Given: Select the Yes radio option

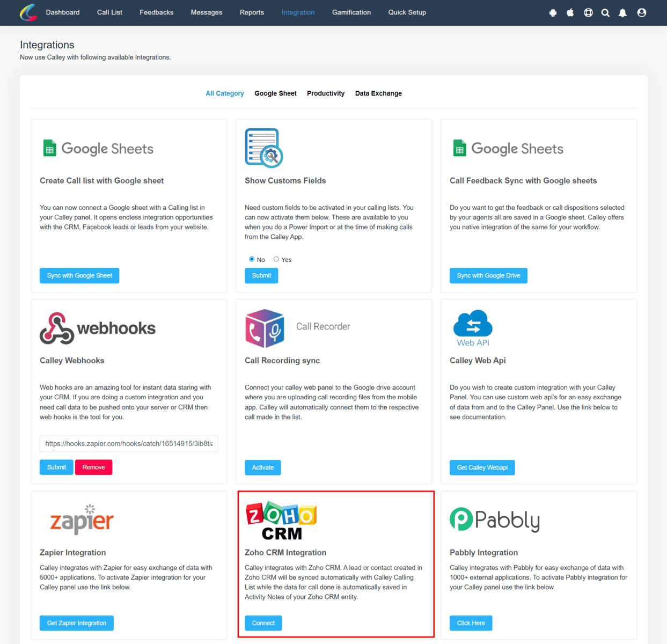Looking at the screenshot, I should point(276,259).
